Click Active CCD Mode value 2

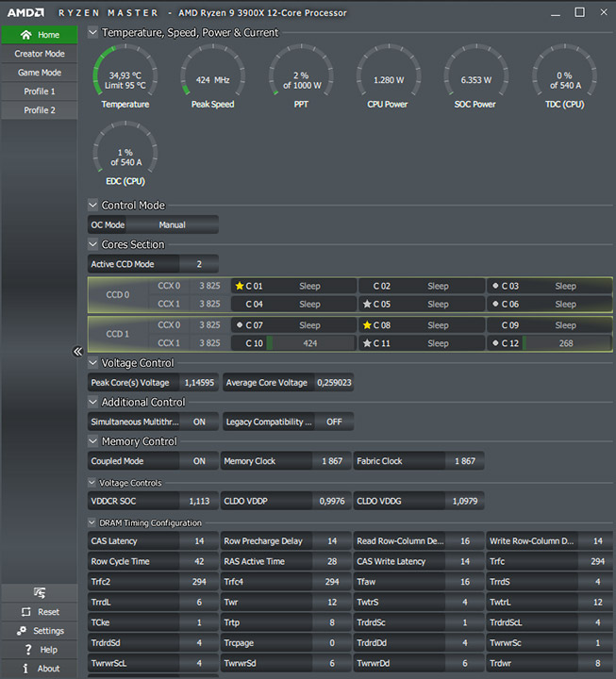(x=199, y=264)
